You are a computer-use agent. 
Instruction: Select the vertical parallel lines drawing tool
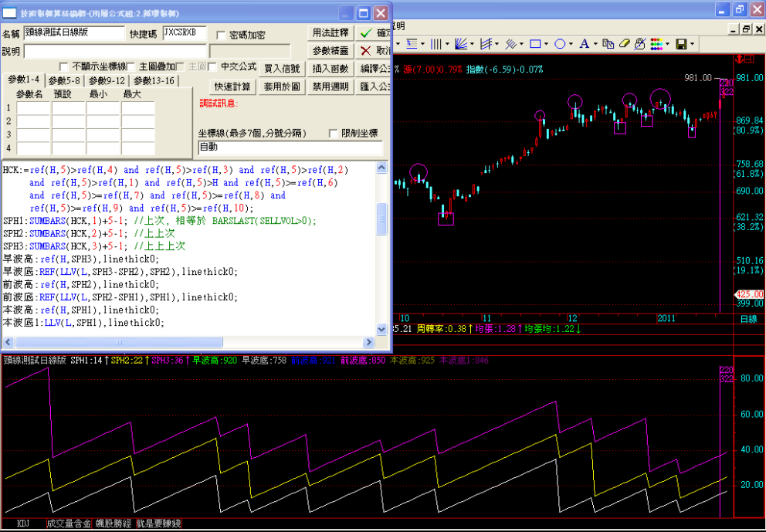pyautogui.click(x=436, y=44)
